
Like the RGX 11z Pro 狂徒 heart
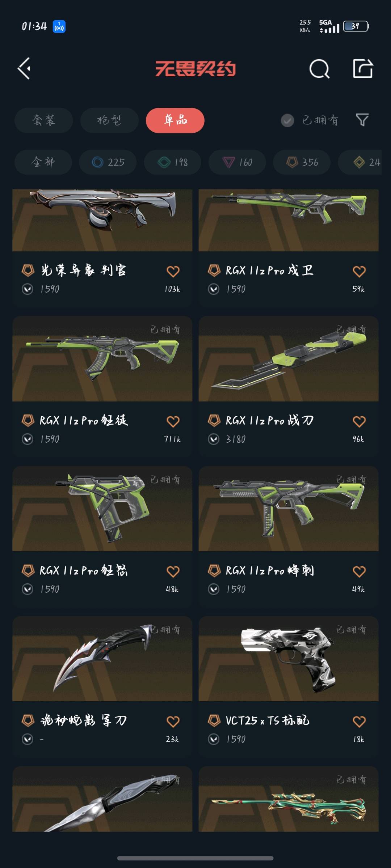[173, 421]
